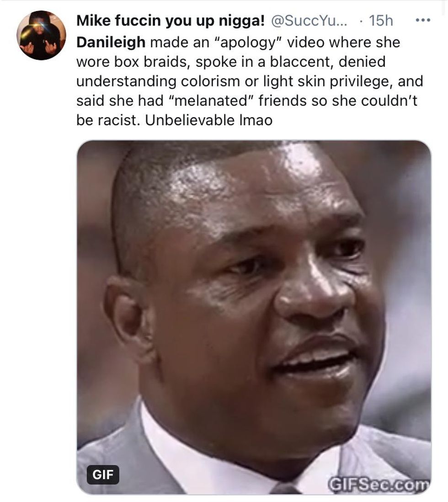
Task: Play the attached GIF of the man
Action: (x=254, y=317)
